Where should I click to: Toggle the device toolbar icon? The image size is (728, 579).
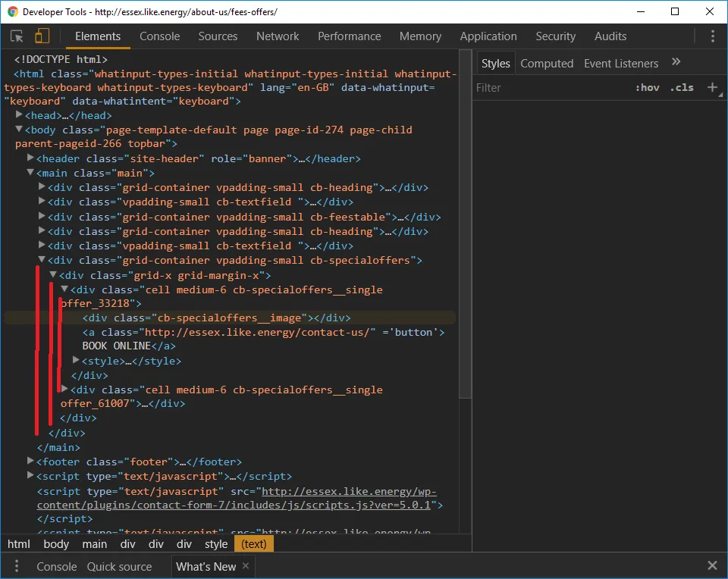tap(42, 36)
